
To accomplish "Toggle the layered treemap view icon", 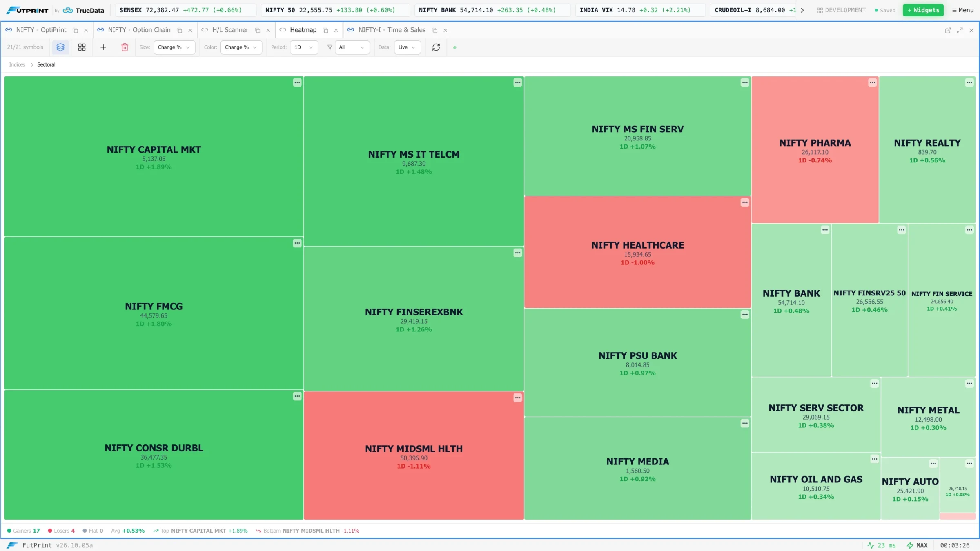I will click(x=60, y=47).
